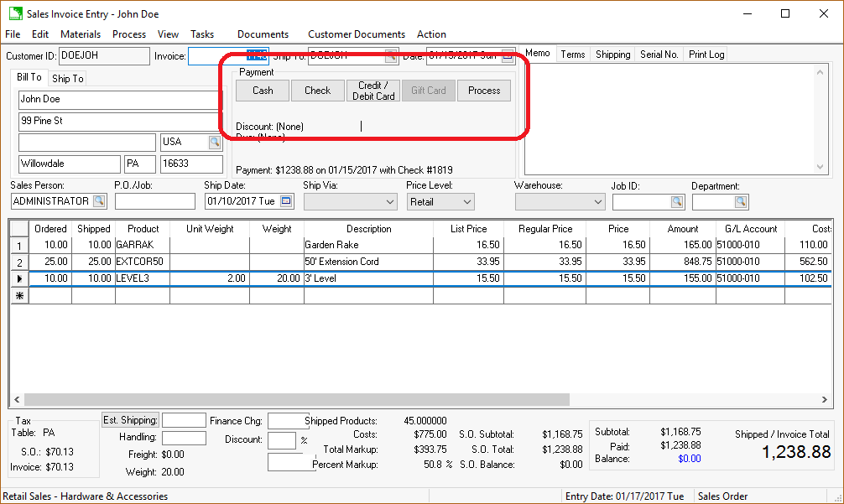Open the Materials menu

pyautogui.click(x=81, y=34)
